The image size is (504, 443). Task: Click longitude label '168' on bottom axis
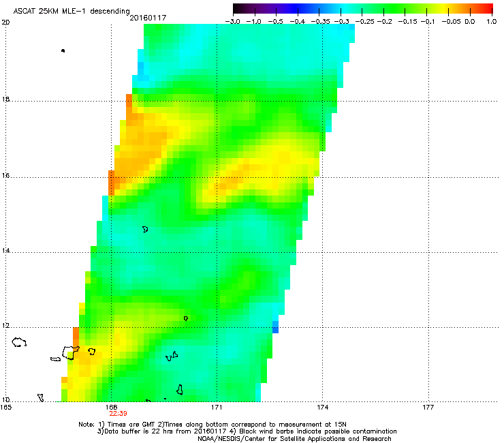[111, 408]
